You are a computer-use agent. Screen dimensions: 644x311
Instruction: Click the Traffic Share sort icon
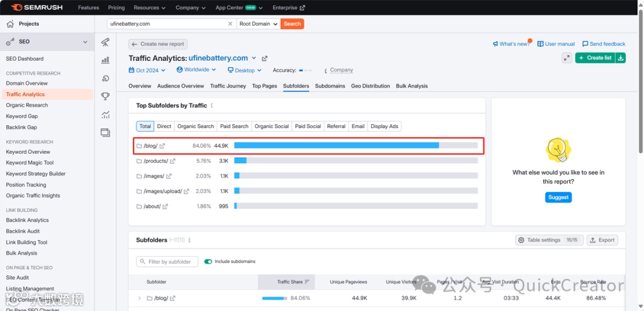[x=307, y=282]
